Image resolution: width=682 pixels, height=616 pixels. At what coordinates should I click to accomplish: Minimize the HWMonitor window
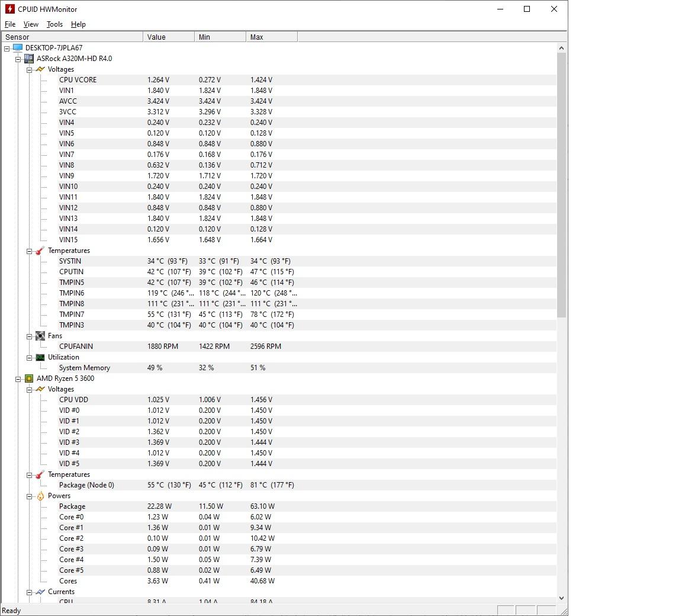pos(500,9)
